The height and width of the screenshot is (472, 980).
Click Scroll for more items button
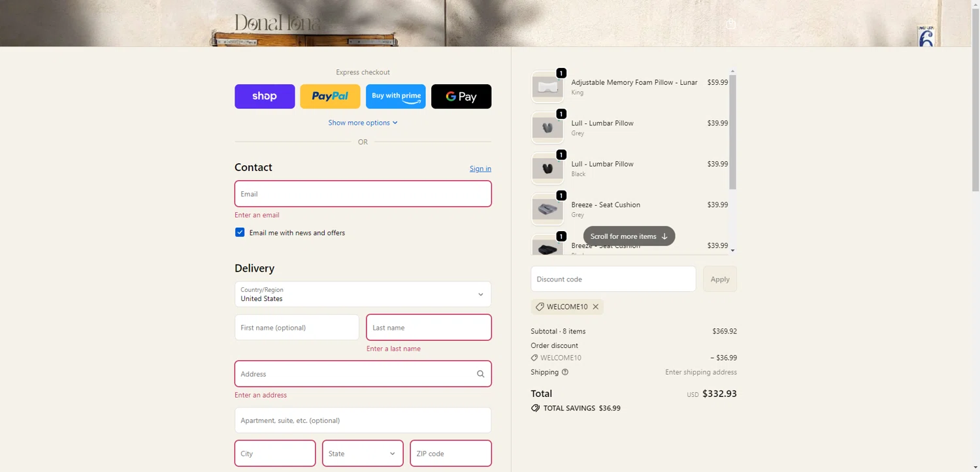[629, 236]
